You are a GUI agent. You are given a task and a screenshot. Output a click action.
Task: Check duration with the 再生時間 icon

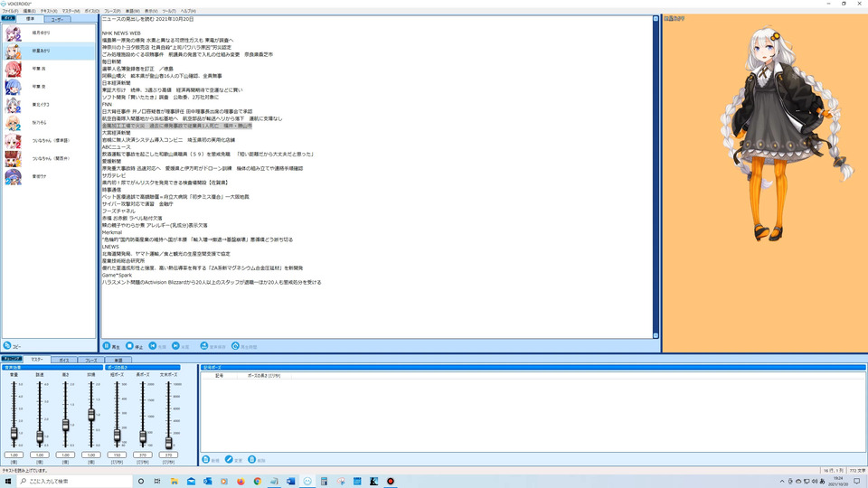click(235, 346)
